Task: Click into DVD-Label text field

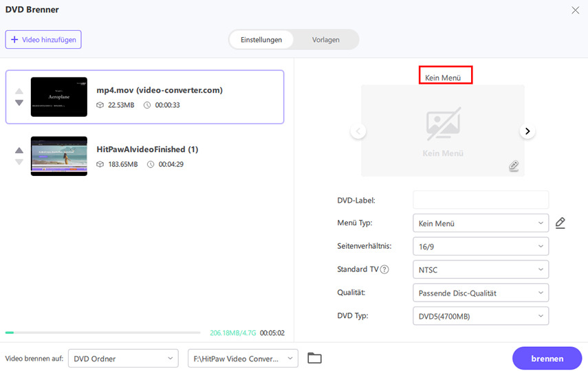Action: pos(481,200)
